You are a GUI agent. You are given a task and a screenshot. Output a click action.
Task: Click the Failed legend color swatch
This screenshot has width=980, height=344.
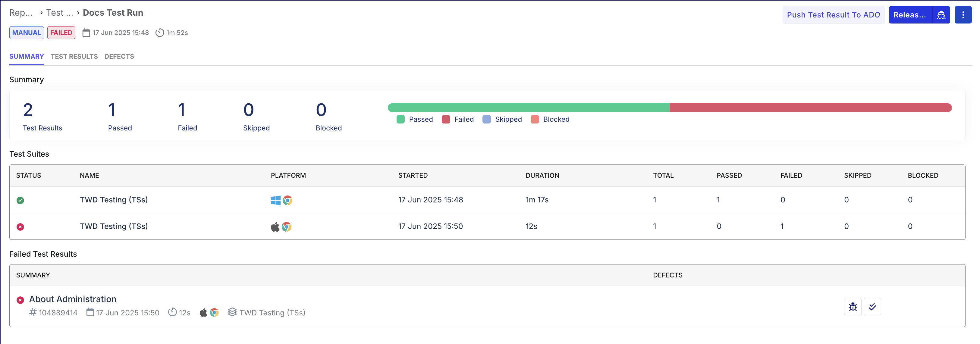[446, 119]
